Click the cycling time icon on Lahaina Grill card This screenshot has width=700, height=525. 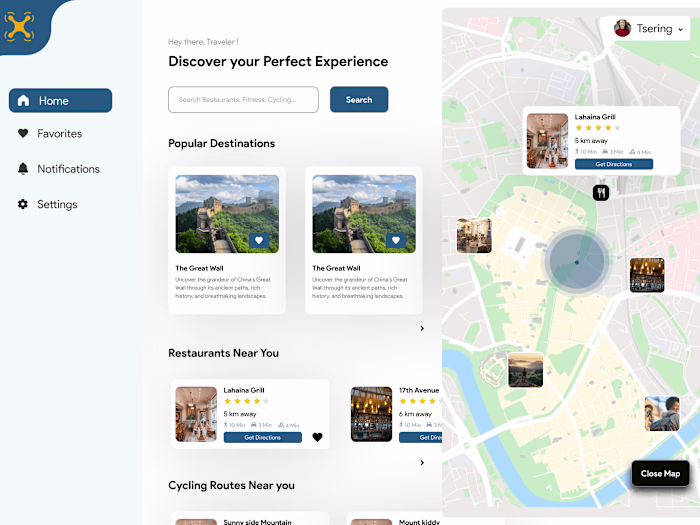click(281, 425)
